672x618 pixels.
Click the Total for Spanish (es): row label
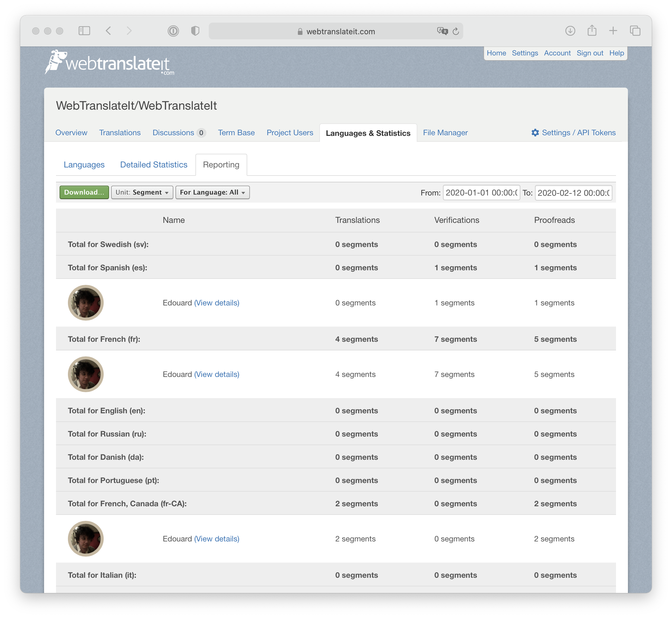pos(108,268)
